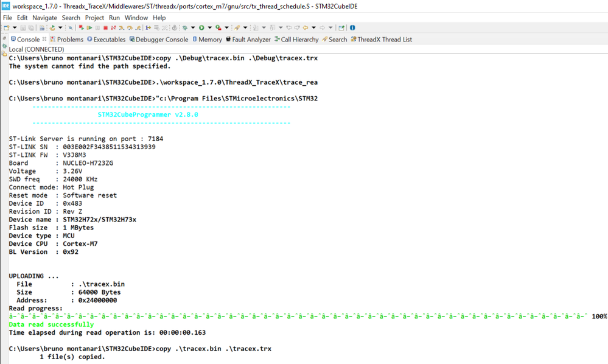
Task: Open the File menu
Action: pyautogui.click(x=7, y=18)
